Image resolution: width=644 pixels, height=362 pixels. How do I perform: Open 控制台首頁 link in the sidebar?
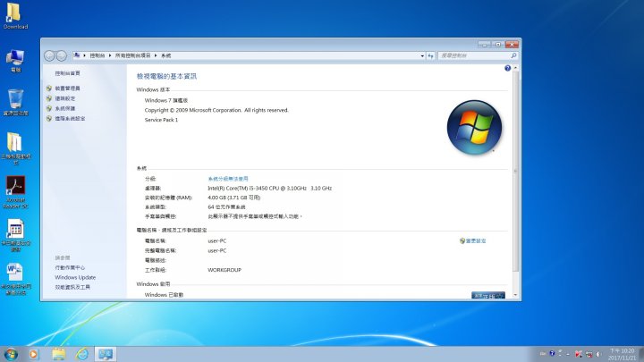tap(67, 73)
